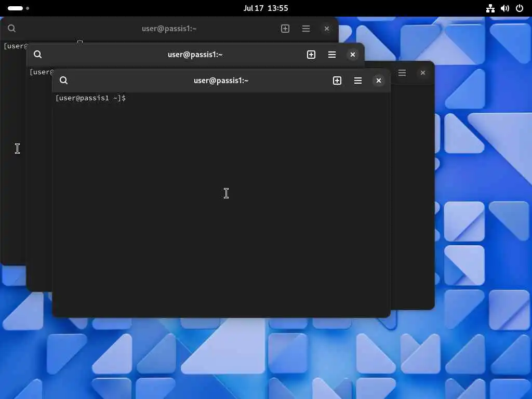Open search in the front terminal window
The image size is (532, 399).
[63, 81]
